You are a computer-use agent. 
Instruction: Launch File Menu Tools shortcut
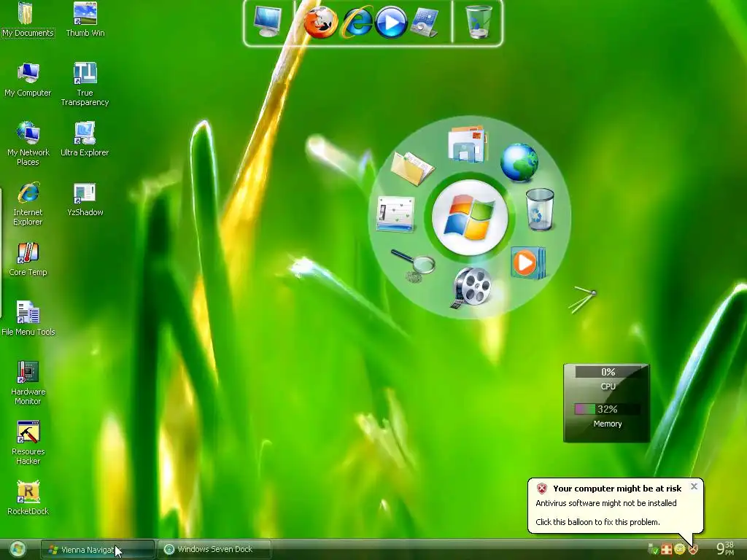[28, 319]
